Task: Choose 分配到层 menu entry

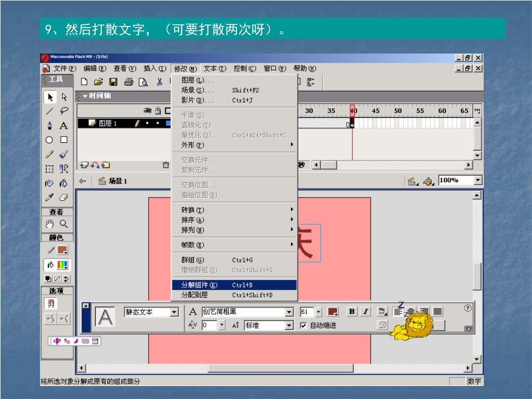Action: (x=234, y=295)
